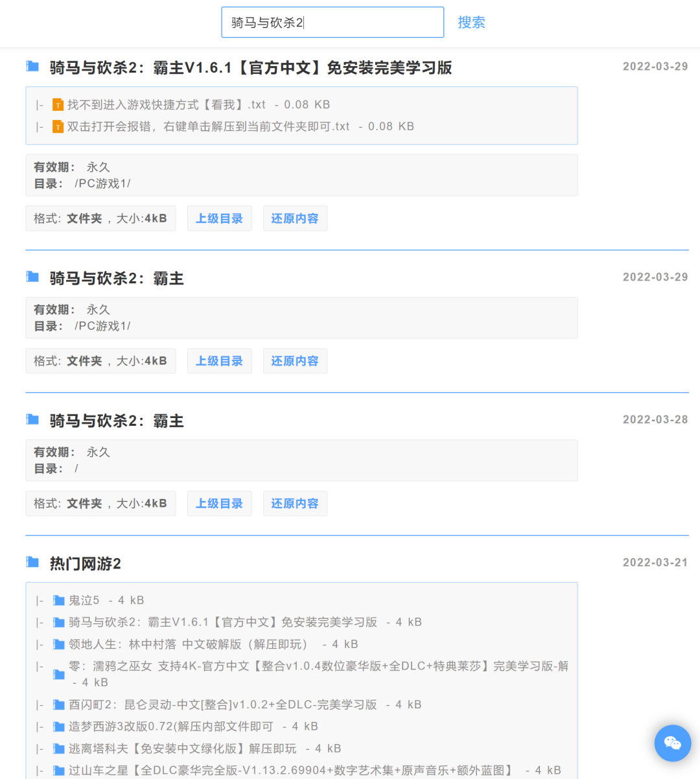Click txt file icon for 找不到进入游戏快捷方式
Screen dimensions: 700x779
pos(58,105)
